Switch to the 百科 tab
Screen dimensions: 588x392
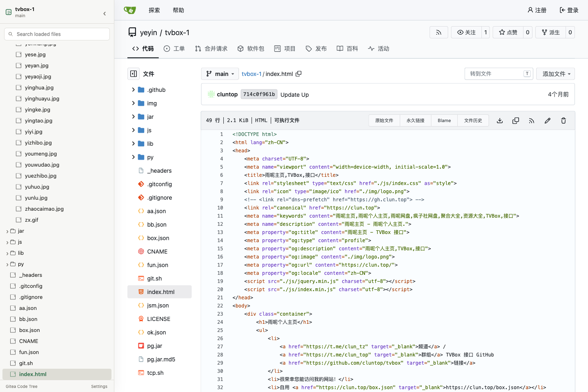click(x=347, y=49)
